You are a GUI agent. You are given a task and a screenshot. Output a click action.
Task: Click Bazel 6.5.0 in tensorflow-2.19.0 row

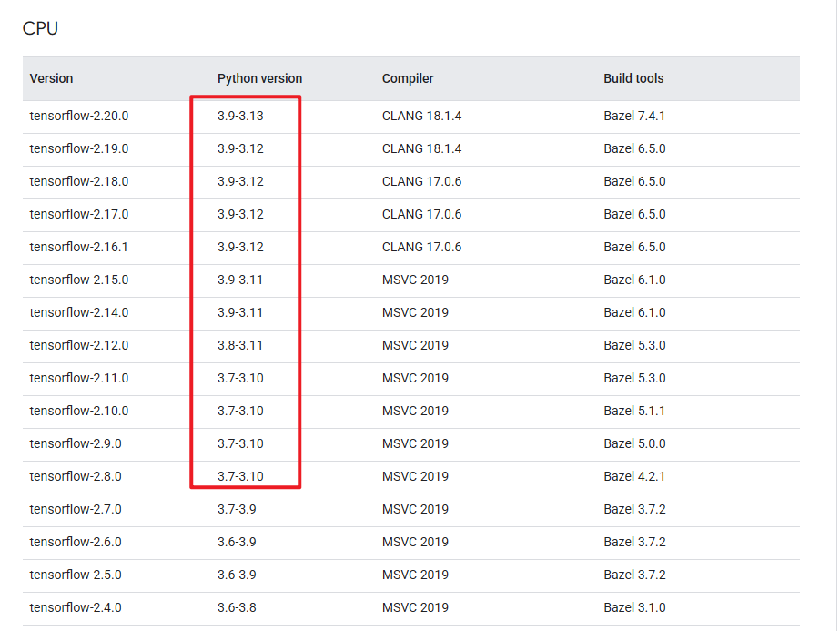[x=635, y=148]
